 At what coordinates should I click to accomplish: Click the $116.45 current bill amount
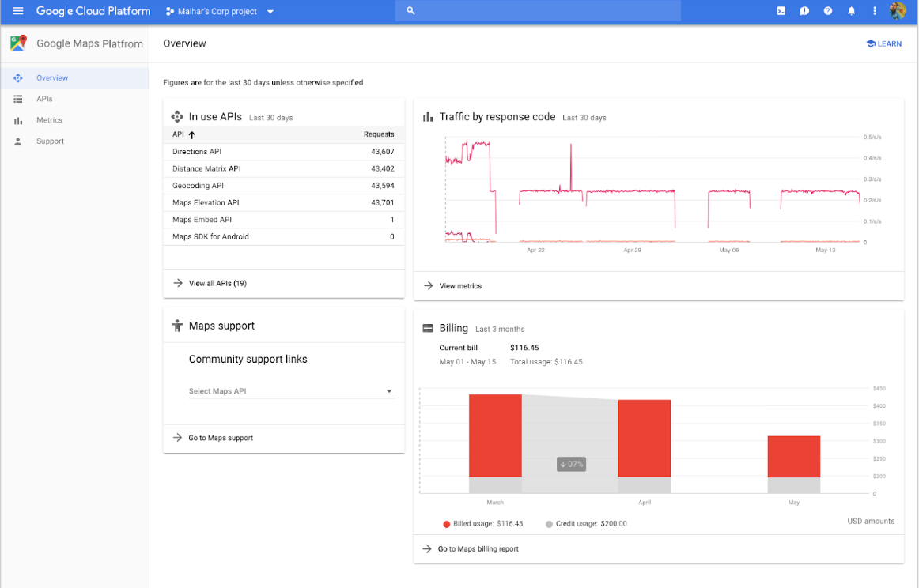[x=524, y=348]
